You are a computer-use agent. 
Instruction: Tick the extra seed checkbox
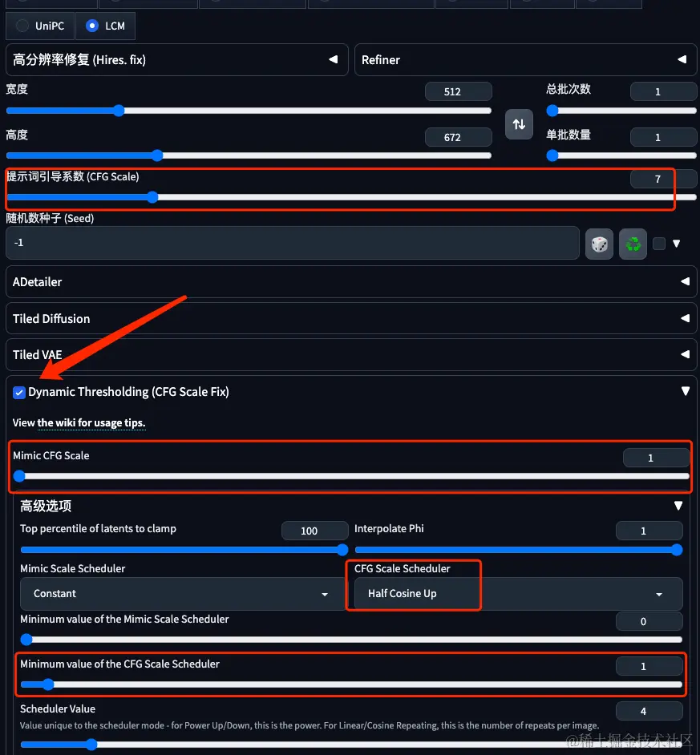click(x=659, y=244)
